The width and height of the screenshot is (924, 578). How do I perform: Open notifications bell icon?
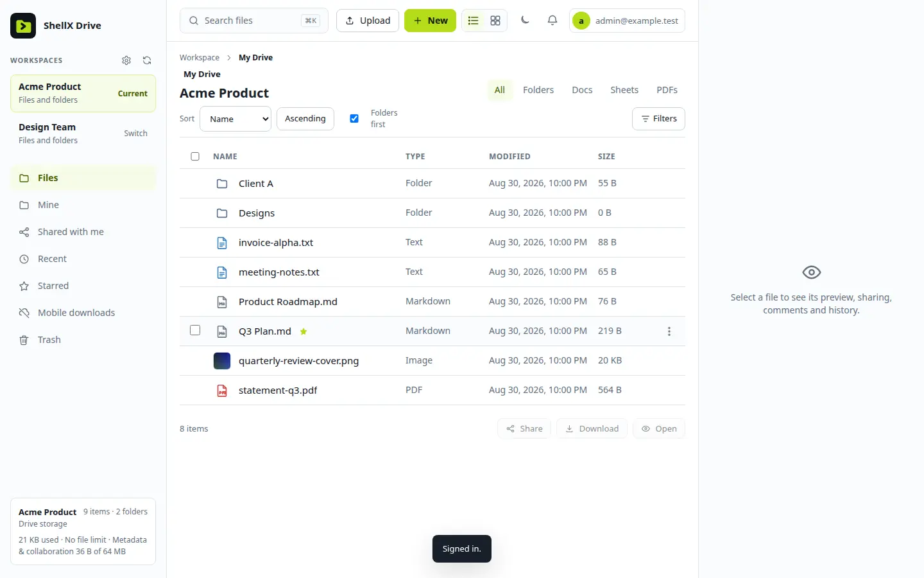[x=552, y=21]
